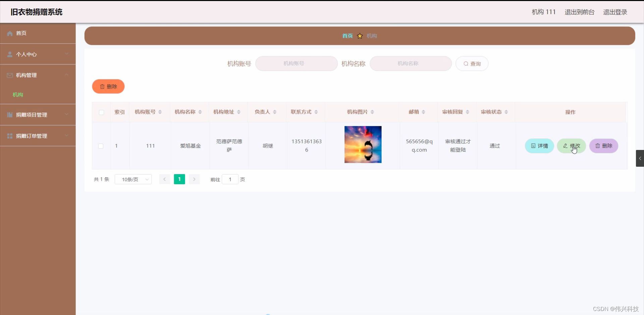This screenshot has height=315, width=644.
Task: Select the chart icon for 捐赠项目管理
Action: tap(9, 115)
